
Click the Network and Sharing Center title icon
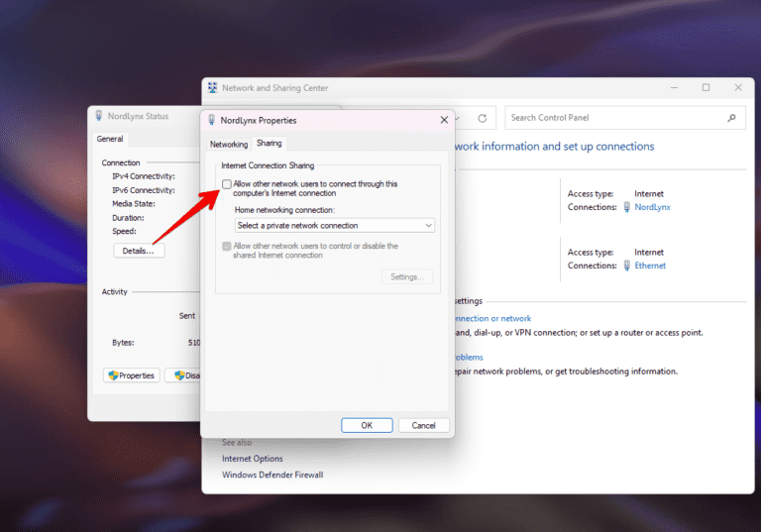point(212,87)
